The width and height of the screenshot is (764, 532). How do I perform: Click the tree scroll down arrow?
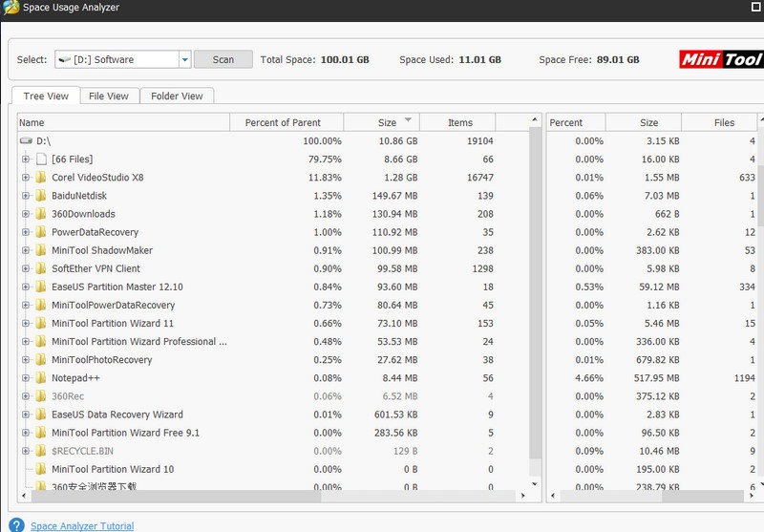point(535,484)
